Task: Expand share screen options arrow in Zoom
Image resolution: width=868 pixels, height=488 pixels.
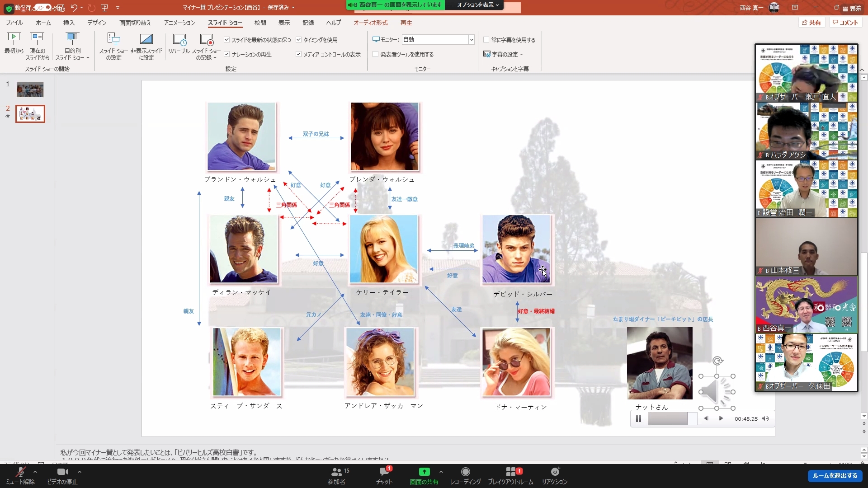Action: pos(441,472)
